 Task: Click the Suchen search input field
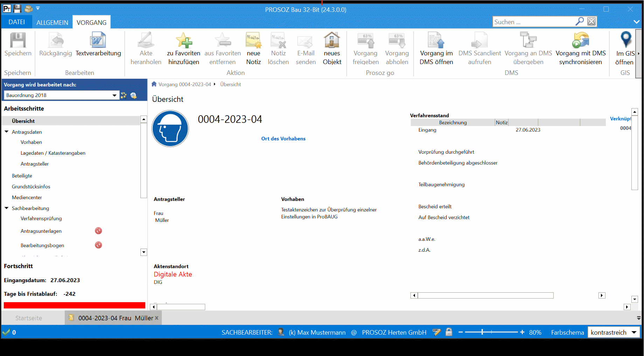click(x=534, y=22)
